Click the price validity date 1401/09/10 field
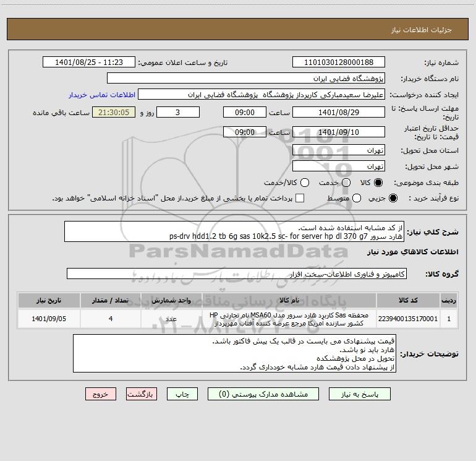Viewport: 476px width, 461px height. pos(339,132)
